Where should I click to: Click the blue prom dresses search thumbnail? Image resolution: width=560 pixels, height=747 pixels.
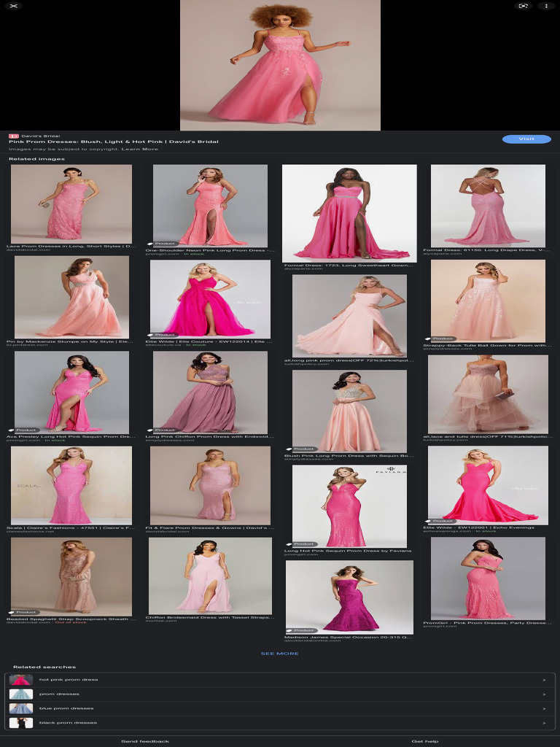tap(20, 708)
